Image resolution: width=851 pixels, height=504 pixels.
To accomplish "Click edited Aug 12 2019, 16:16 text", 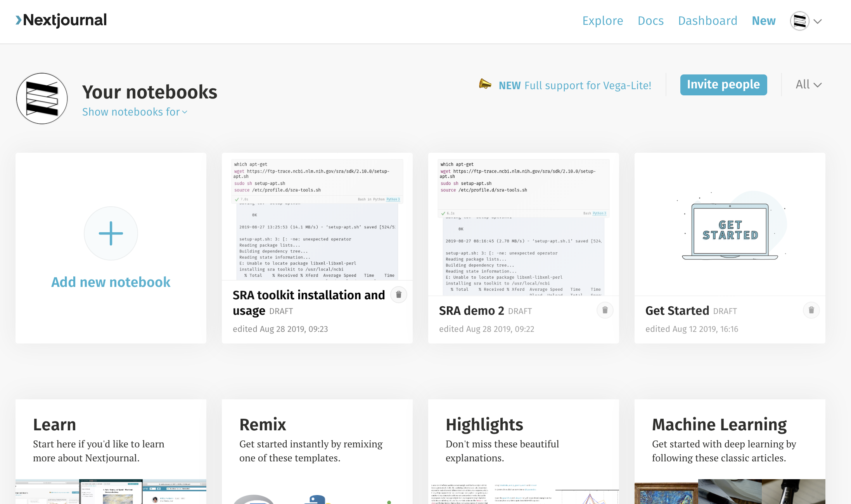I will click(692, 329).
